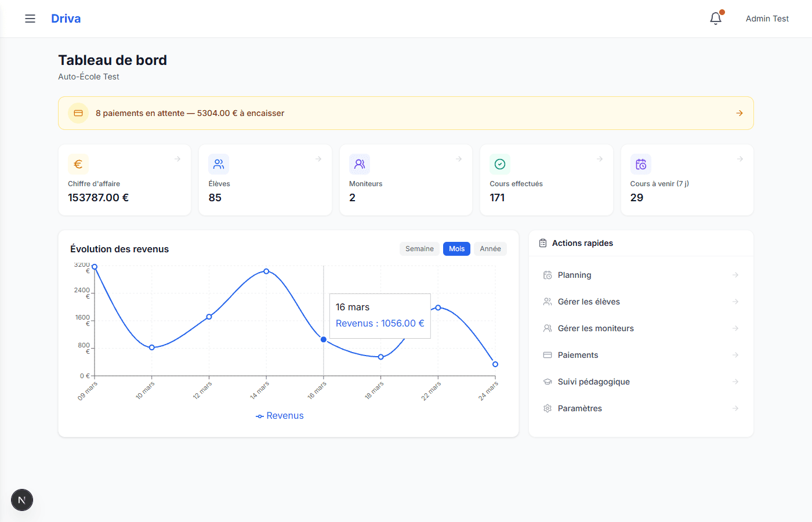Screen dimensions: 812x522
Task: Click the 14 mars chart data point
Action: click(x=266, y=271)
